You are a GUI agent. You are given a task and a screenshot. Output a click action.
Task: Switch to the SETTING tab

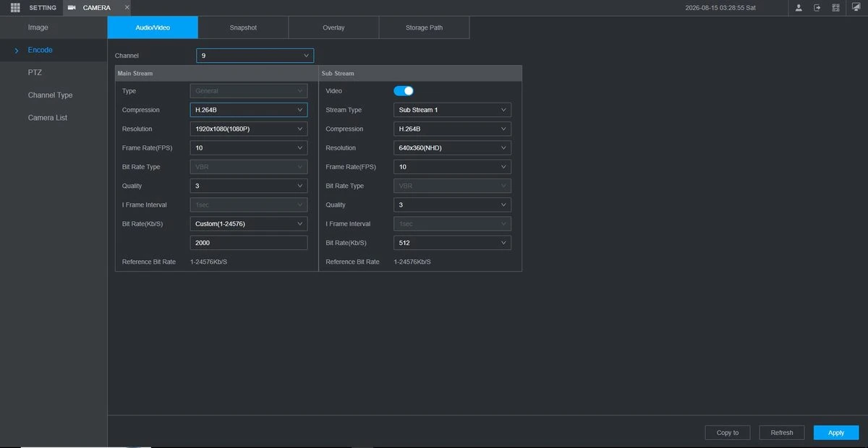coord(43,7)
